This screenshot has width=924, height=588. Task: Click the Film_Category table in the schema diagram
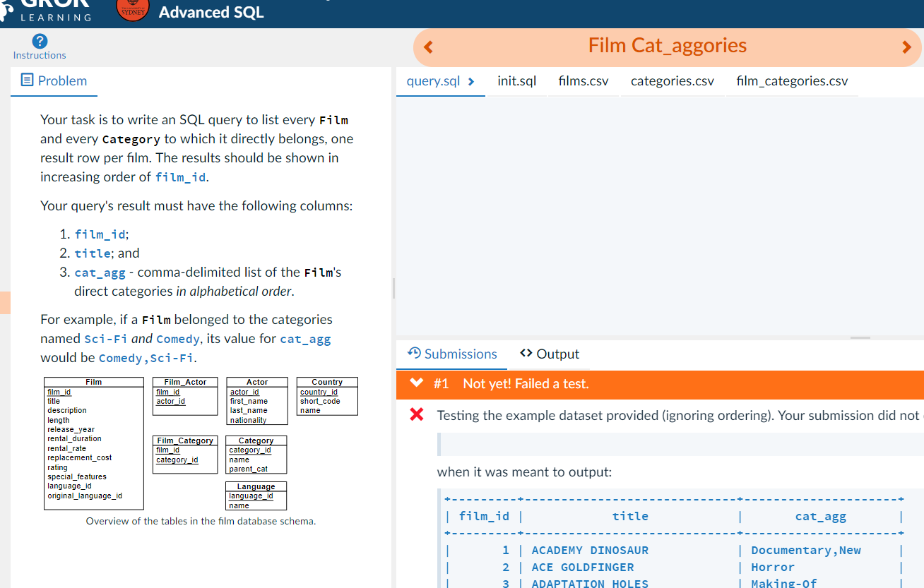(x=185, y=455)
